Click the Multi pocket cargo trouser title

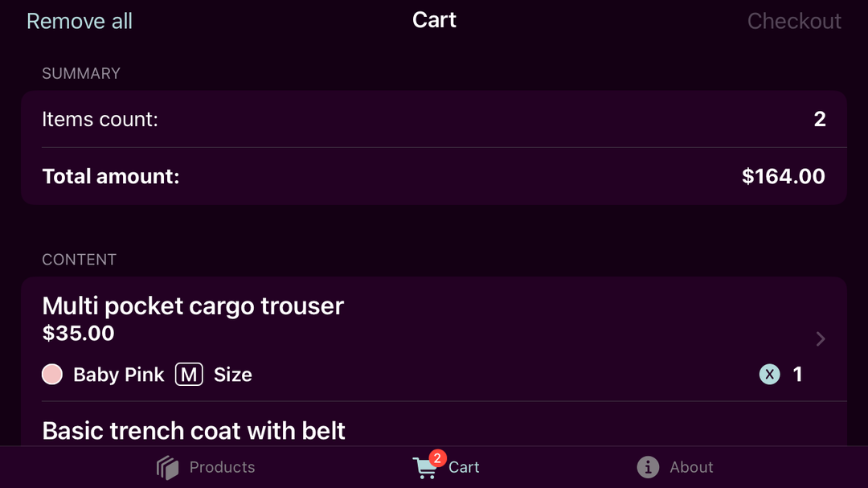pyautogui.click(x=193, y=306)
